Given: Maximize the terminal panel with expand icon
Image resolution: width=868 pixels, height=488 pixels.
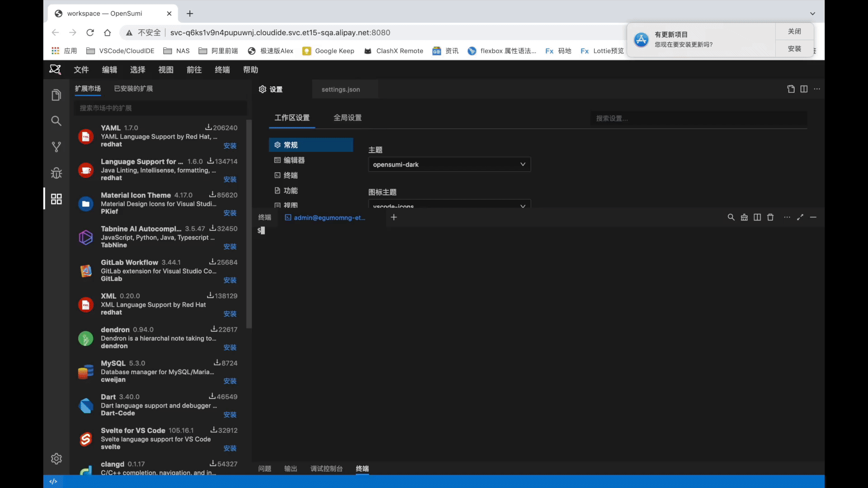Looking at the screenshot, I should [x=800, y=217].
